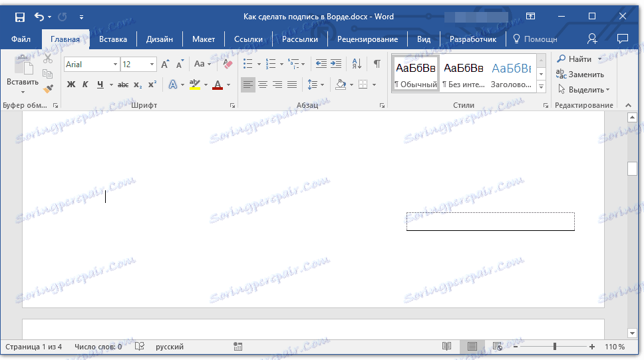Viewport: 644px width, 360px height.
Task: Click the share user account icon
Action: [592, 39]
